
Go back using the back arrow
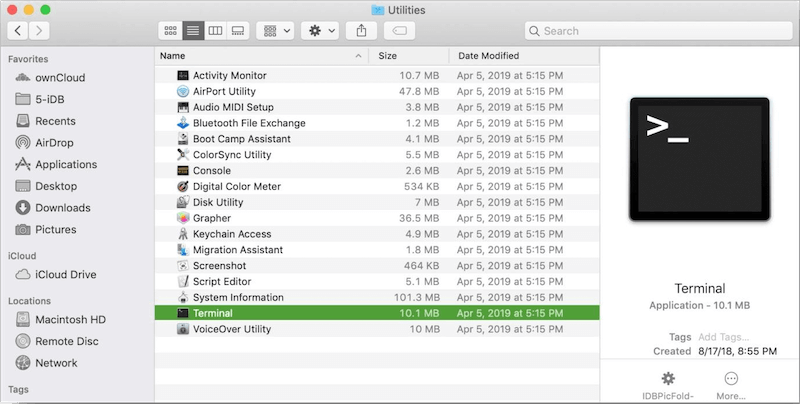tap(20, 31)
